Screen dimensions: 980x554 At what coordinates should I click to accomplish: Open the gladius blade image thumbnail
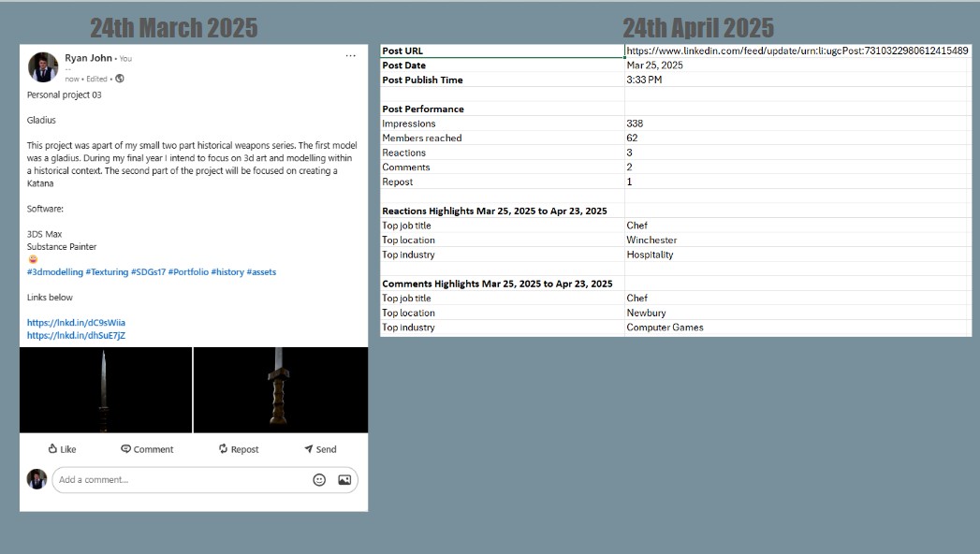[x=106, y=389]
